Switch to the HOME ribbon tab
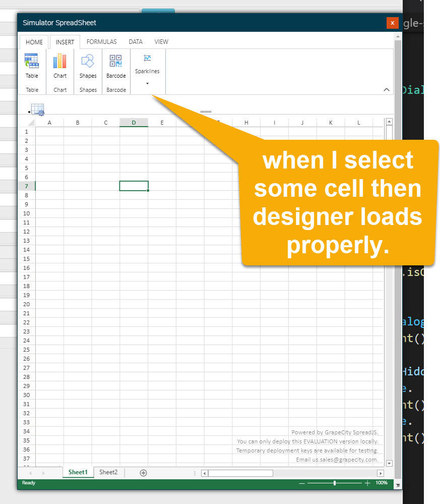The height and width of the screenshot is (504, 440). 34,42
